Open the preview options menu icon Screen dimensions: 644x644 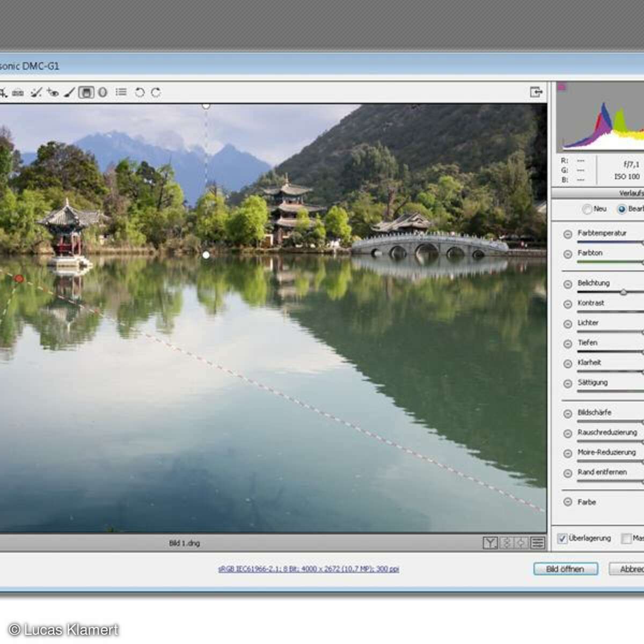point(538,543)
